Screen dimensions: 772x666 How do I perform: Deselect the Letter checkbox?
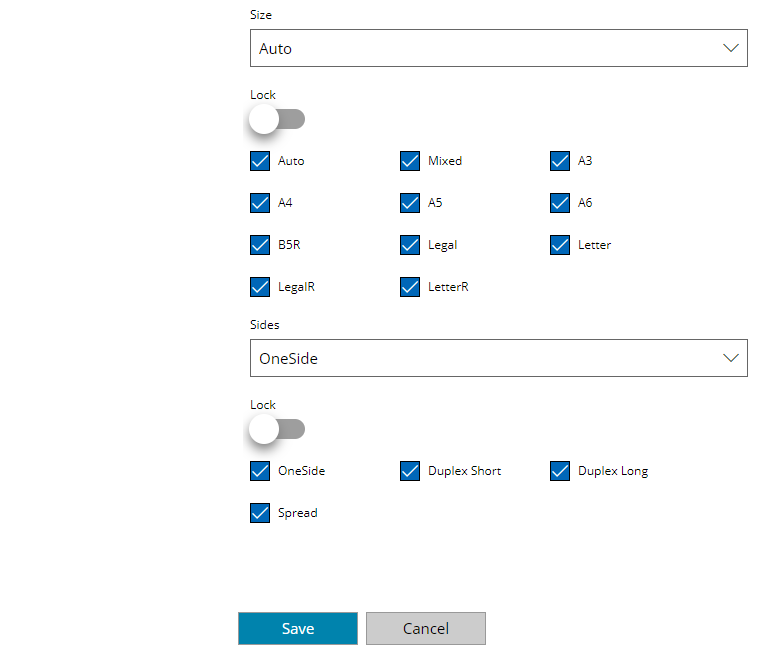point(560,245)
